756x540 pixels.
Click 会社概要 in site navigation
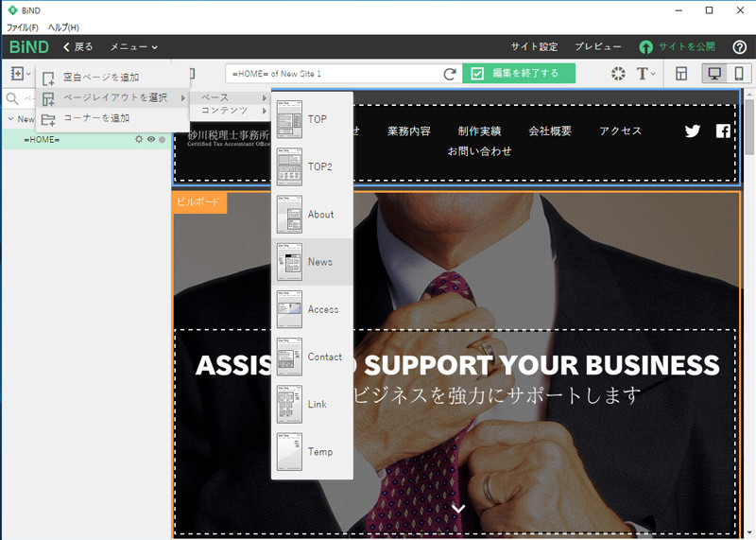[x=550, y=131]
